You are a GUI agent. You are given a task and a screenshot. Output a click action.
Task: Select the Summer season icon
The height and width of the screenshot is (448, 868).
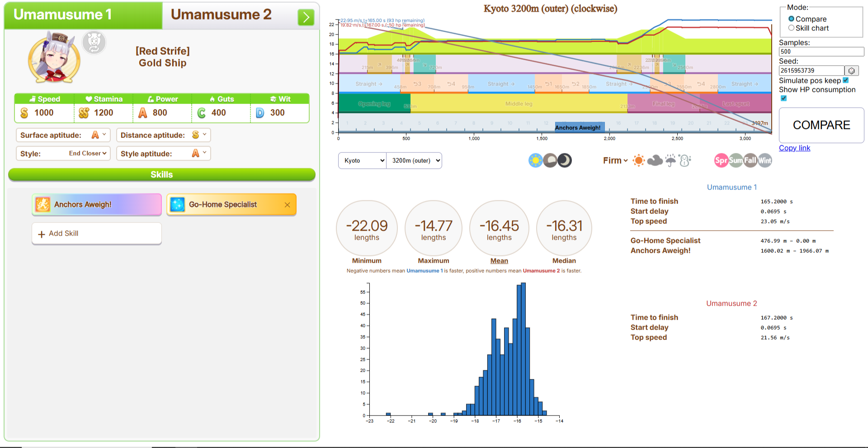coord(736,160)
